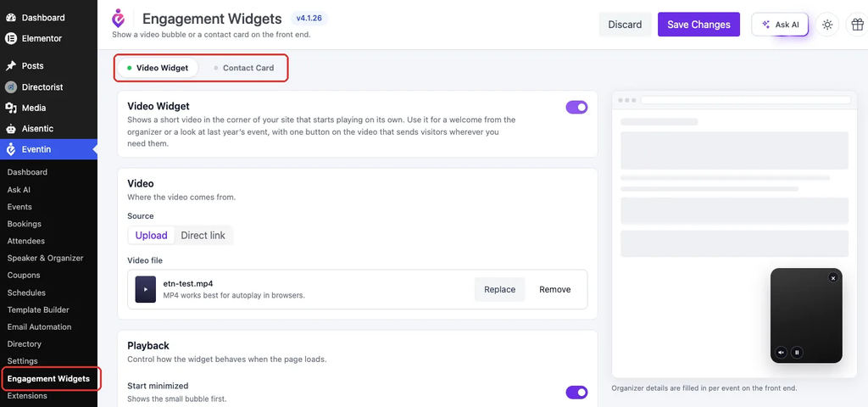Image resolution: width=868 pixels, height=407 pixels.
Task: Click the Engagement Widgets page heading
Action: click(x=212, y=19)
